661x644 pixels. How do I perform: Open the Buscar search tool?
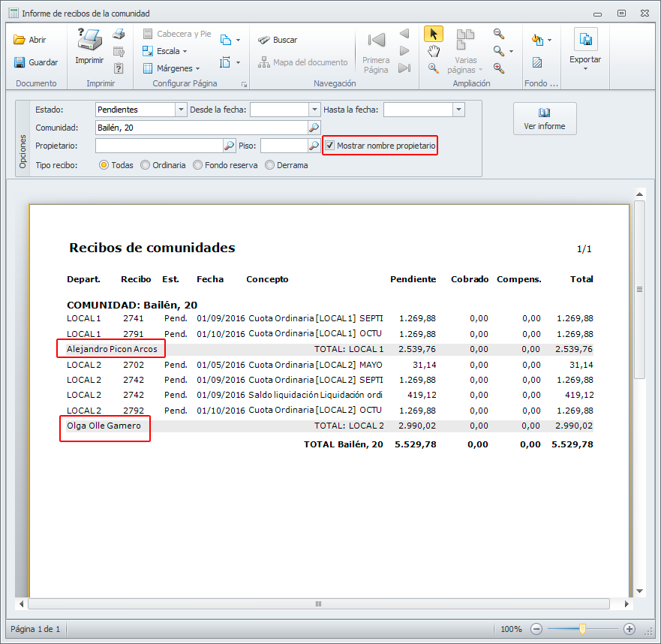[x=277, y=40]
